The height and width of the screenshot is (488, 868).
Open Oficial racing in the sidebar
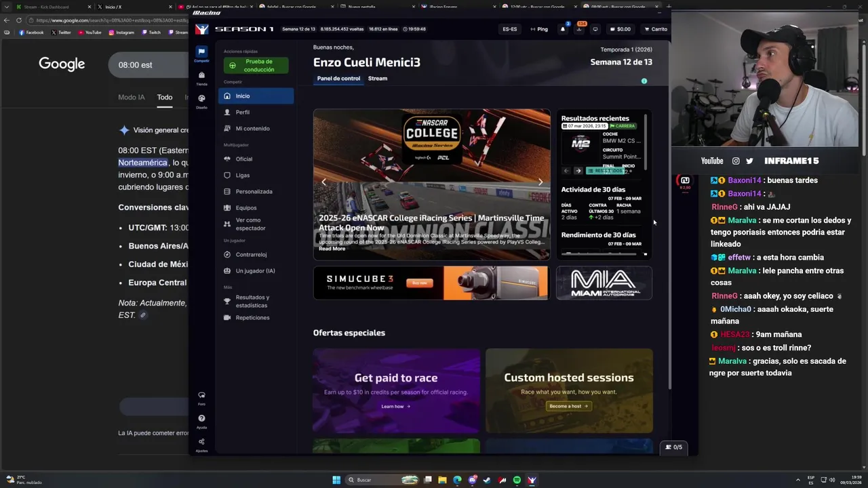click(x=256, y=159)
